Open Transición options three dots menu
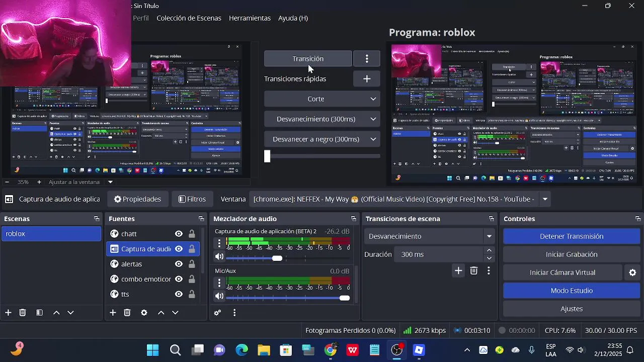This screenshot has height=362, width=644. tap(367, 59)
